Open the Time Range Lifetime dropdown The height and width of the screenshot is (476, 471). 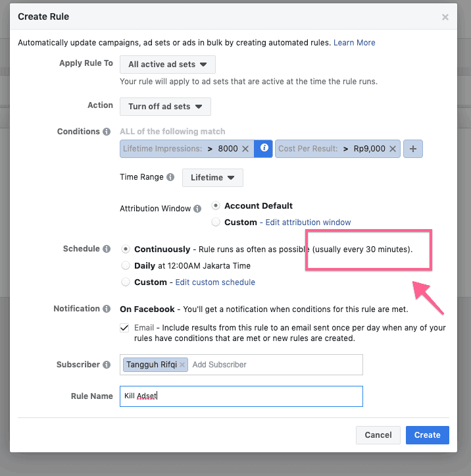(x=212, y=178)
